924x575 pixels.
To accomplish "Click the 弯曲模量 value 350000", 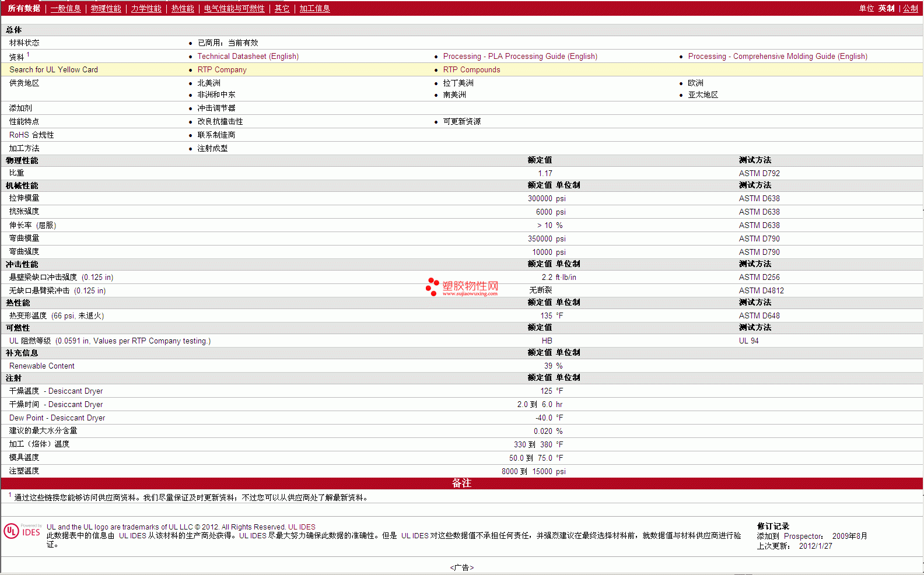I will click(540, 239).
